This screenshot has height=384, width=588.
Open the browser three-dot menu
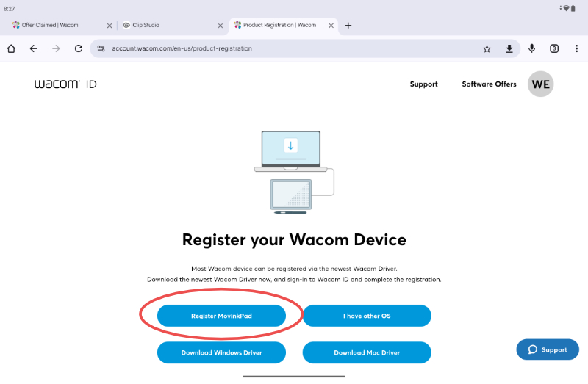(577, 48)
